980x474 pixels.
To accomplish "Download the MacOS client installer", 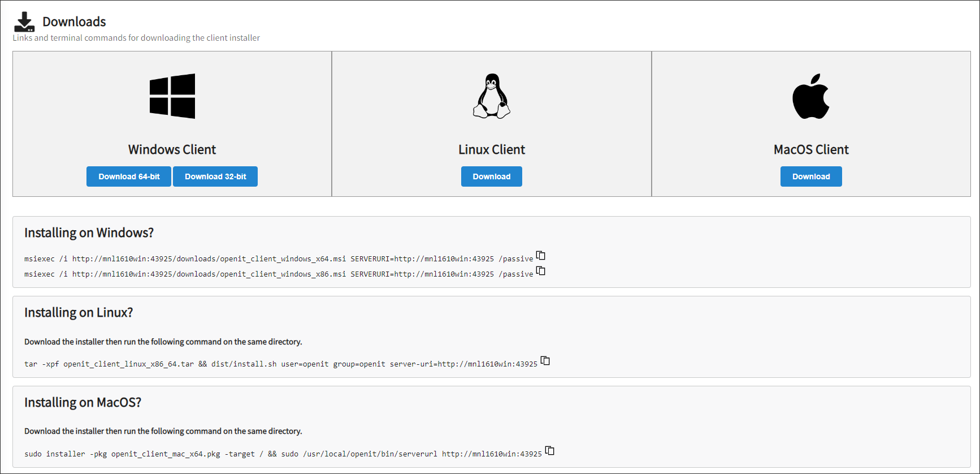I will point(811,176).
